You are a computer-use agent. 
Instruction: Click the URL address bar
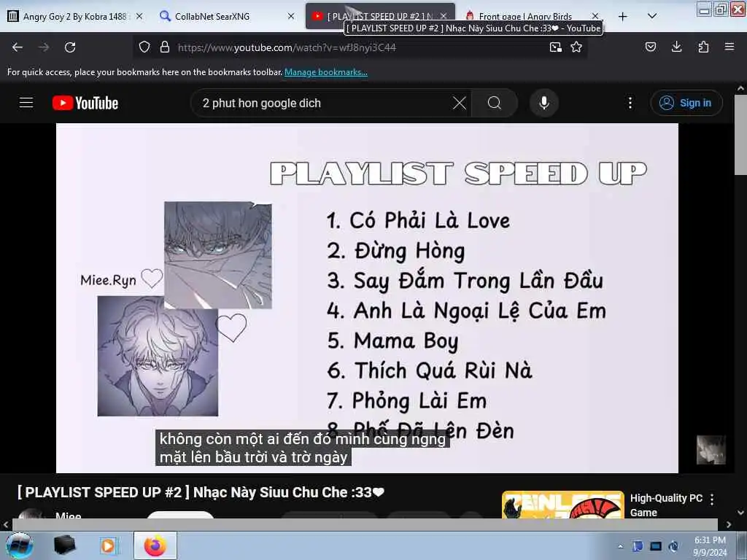coord(360,47)
